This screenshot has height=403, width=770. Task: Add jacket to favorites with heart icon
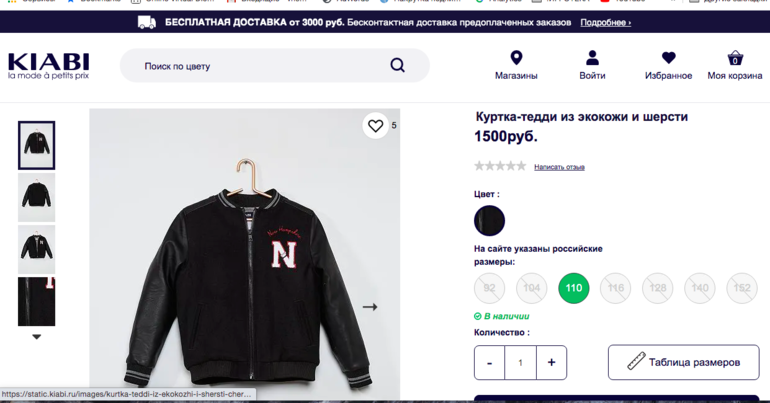376,126
